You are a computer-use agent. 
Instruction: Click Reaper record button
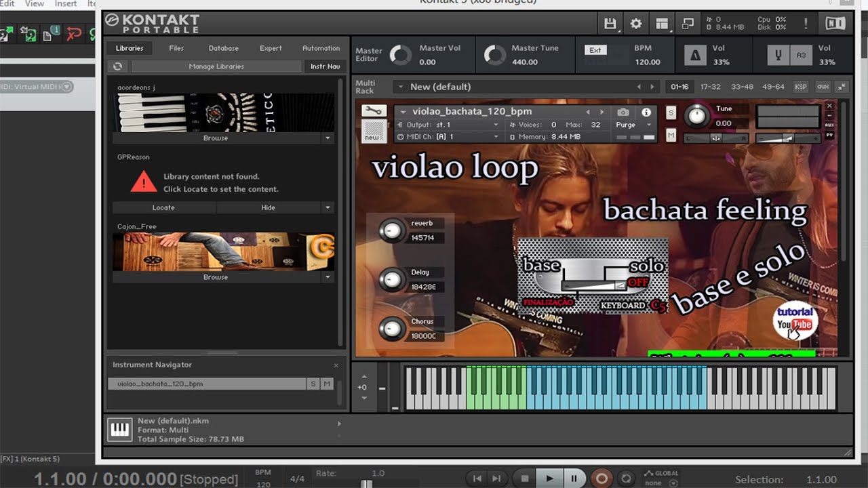point(601,479)
